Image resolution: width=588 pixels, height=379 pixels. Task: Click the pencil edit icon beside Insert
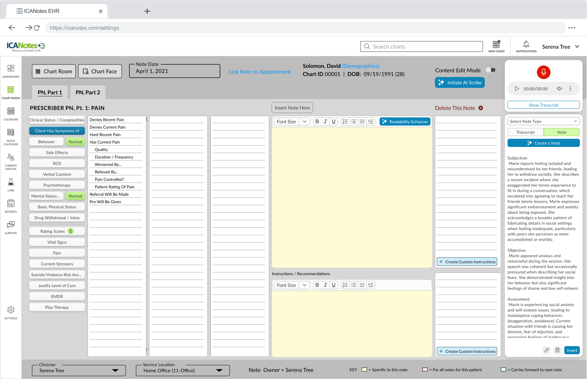pos(546,350)
